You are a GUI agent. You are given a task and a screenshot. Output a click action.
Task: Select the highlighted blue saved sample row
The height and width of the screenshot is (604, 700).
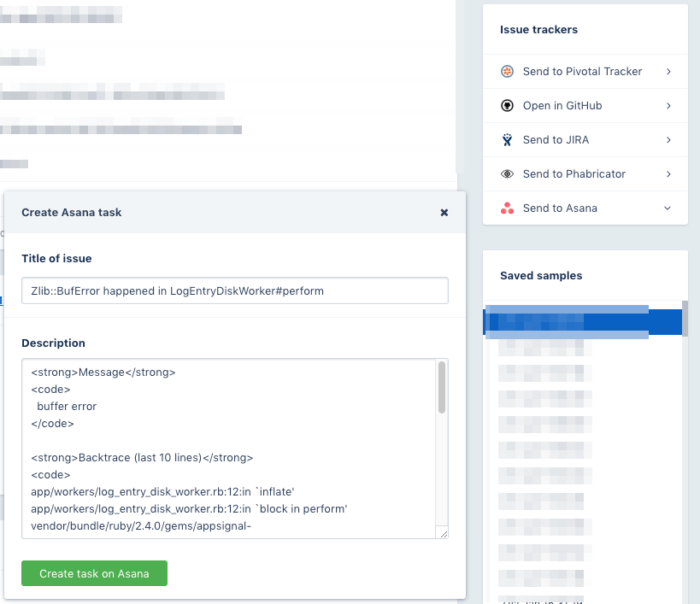[x=583, y=322]
